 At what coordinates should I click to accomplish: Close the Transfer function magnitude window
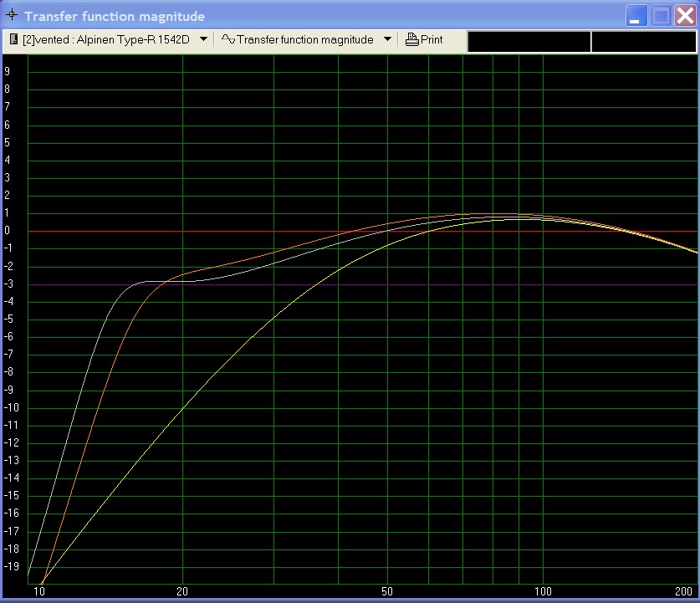click(685, 16)
